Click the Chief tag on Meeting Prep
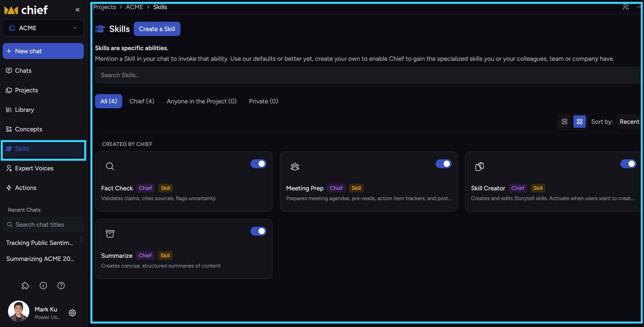This screenshot has width=644, height=327. coord(336,188)
